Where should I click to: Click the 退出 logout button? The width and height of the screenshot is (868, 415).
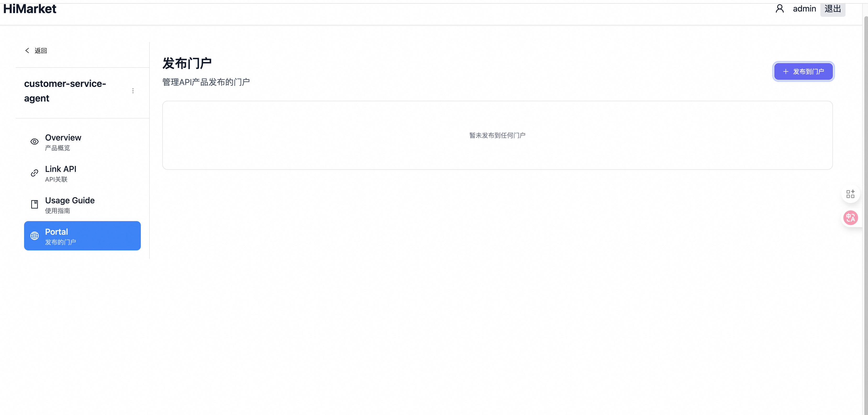tap(833, 9)
